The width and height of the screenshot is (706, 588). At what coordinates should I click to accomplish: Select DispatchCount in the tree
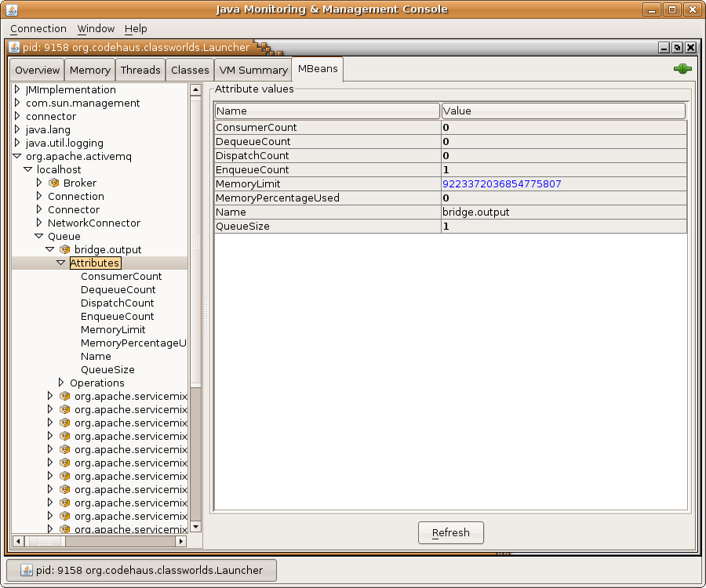point(117,303)
